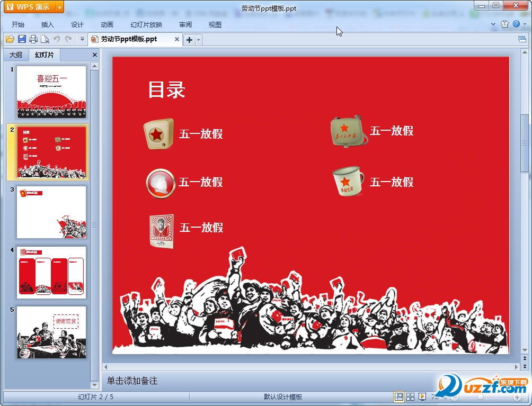
Task: Click the notes field 单击添加备注
Action: [x=132, y=381]
